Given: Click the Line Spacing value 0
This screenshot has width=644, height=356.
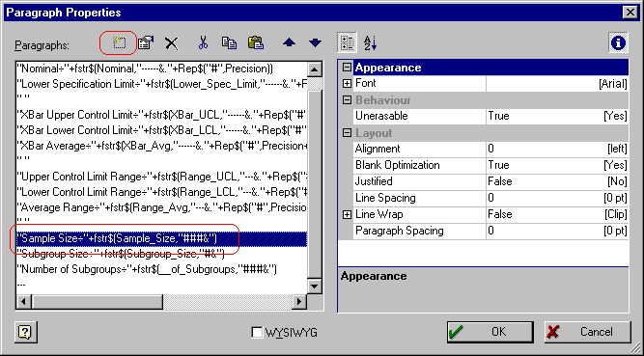Looking at the screenshot, I should pyautogui.click(x=557, y=198).
